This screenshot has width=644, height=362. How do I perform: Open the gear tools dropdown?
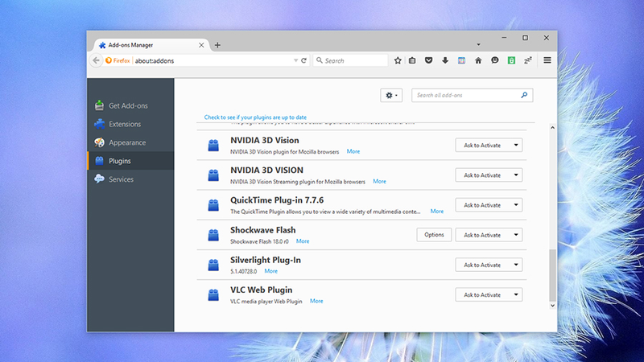[x=391, y=95]
